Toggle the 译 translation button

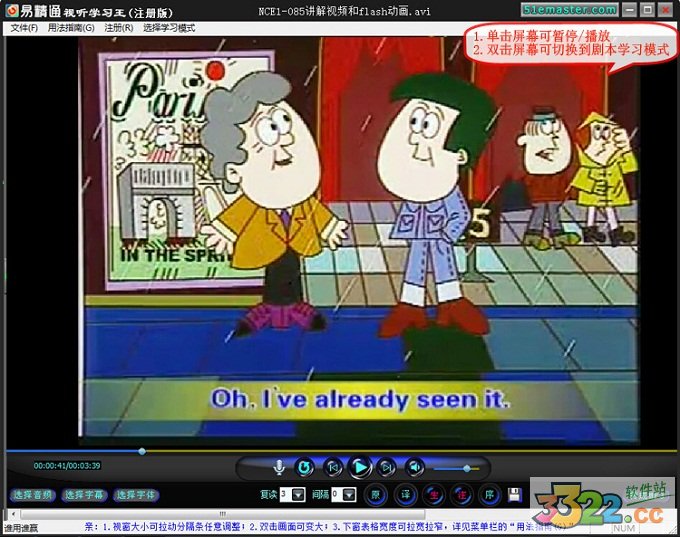point(405,495)
